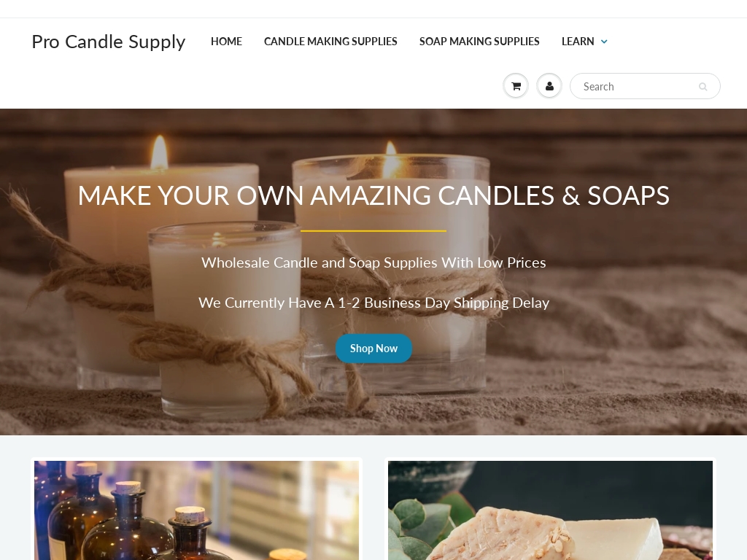This screenshot has width=747, height=560.
Task: Go to the HOME menu item
Action: pyautogui.click(x=226, y=42)
